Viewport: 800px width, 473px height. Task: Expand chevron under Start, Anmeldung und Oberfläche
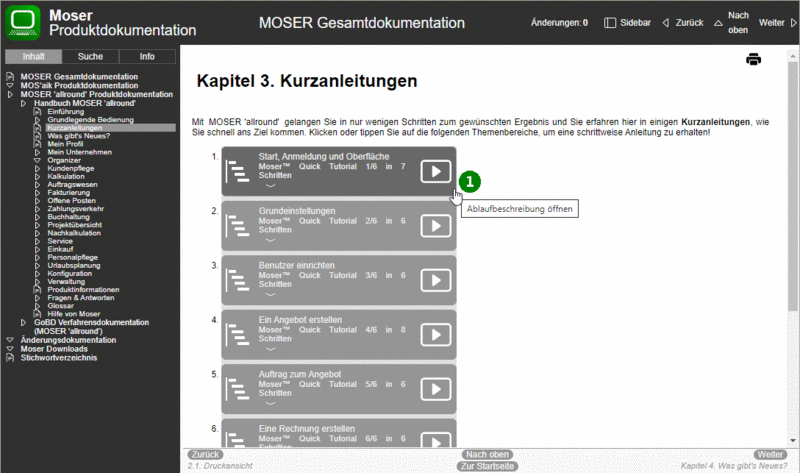270,186
